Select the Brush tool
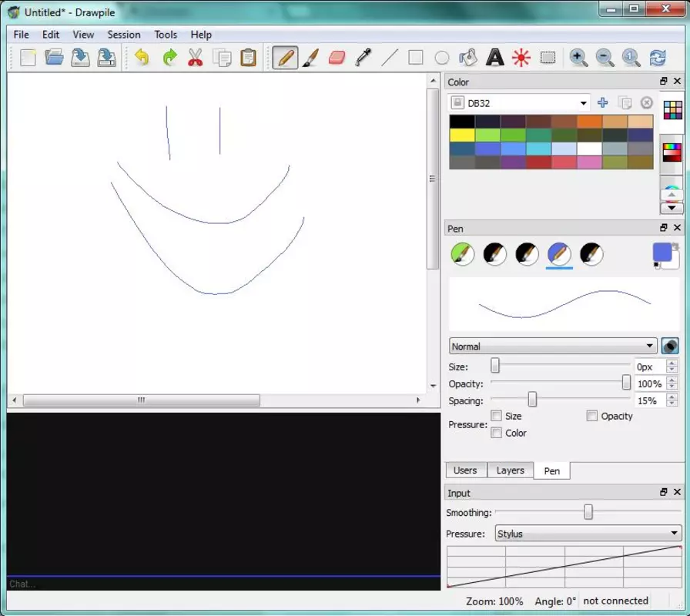This screenshot has width=690, height=616. (310, 58)
